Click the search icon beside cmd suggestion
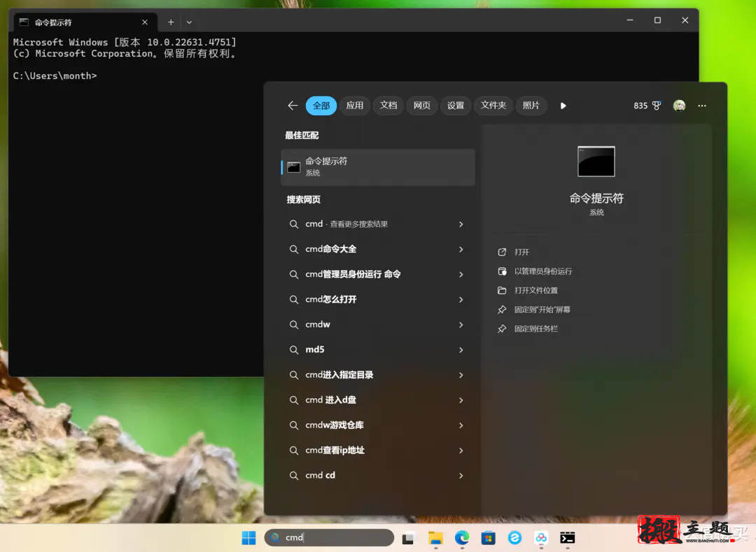 tap(294, 224)
